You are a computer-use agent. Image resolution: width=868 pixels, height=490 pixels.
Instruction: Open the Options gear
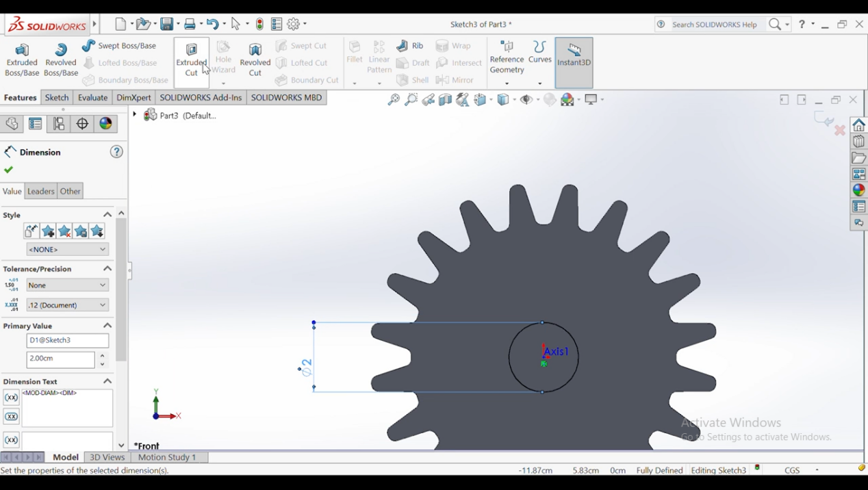point(294,24)
